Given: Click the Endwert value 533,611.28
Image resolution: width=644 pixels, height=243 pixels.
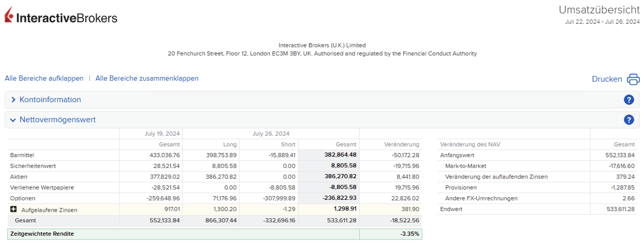Looking at the screenshot, I should click(x=620, y=209).
